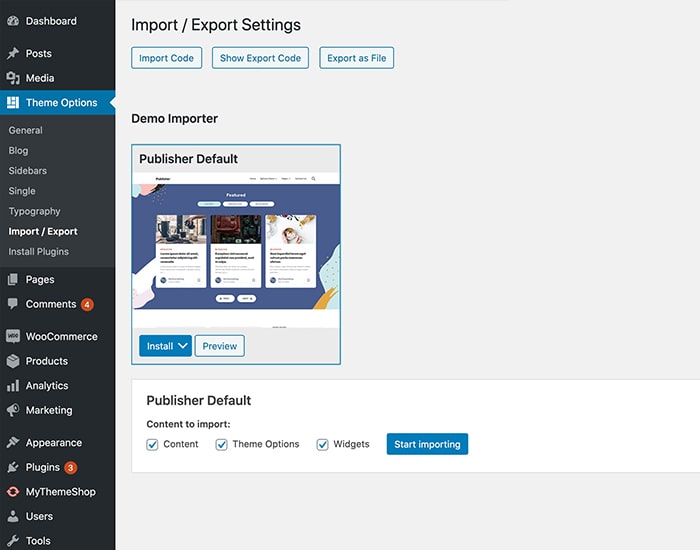
Task: Open the WooCommerce menu label
Action: pos(62,336)
